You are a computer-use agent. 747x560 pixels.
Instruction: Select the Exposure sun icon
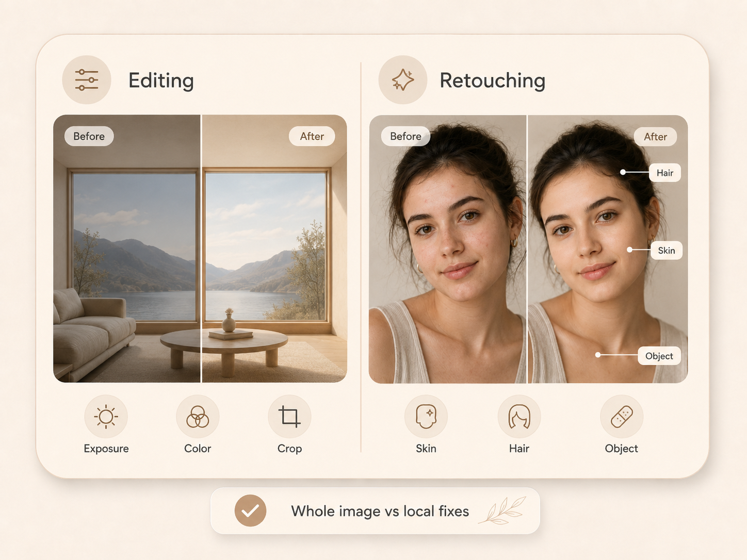[106, 417]
